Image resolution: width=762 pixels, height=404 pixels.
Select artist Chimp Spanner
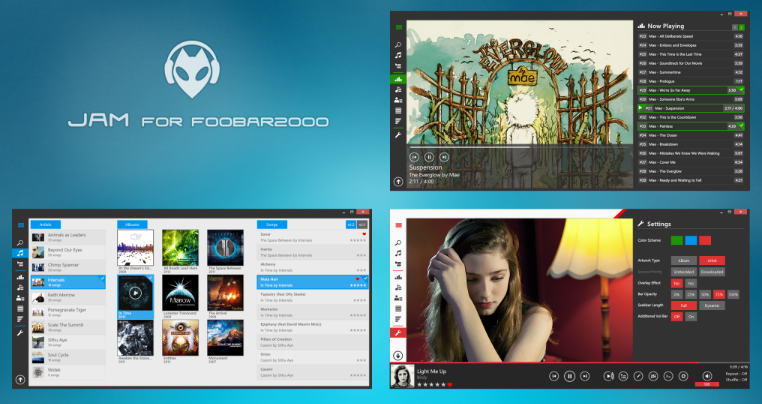point(68,267)
